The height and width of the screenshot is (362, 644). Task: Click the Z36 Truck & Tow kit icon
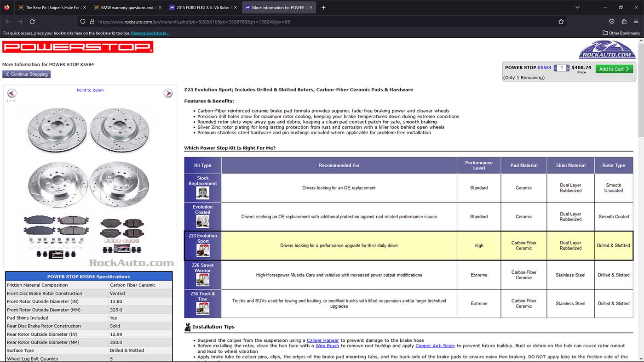pyautogui.click(x=203, y=308)
